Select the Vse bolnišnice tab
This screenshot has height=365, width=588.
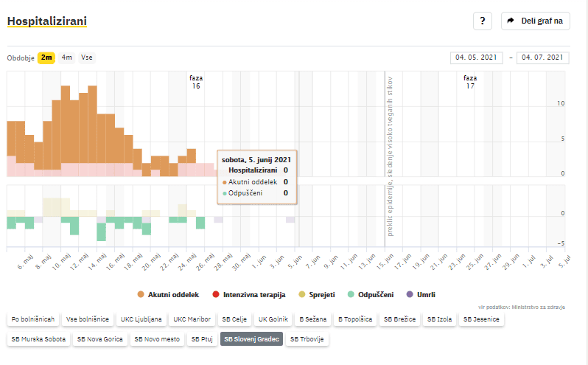tap(88, 319)
